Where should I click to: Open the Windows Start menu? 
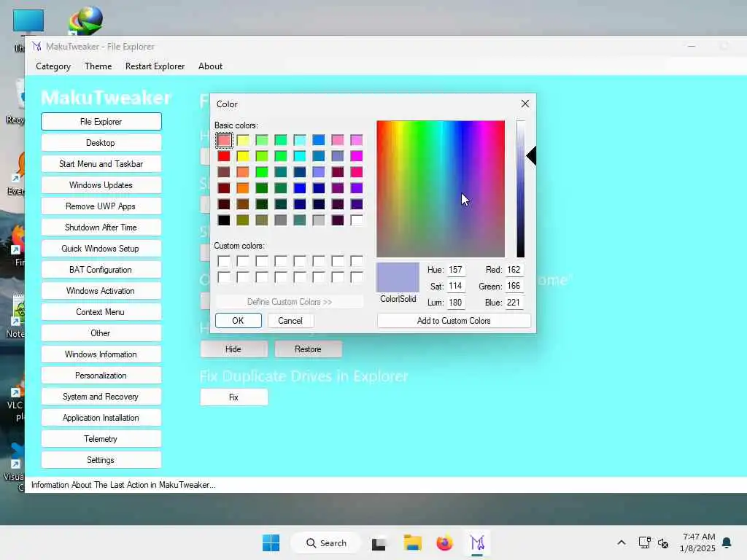click(x=271, y=542)
